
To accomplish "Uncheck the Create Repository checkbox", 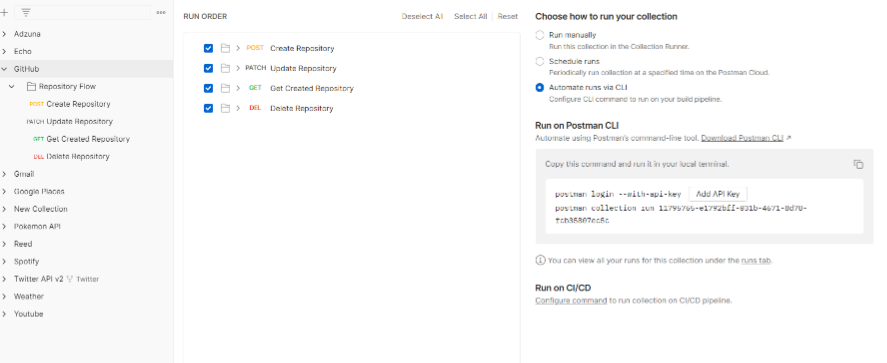I will (x=208, y=49).
